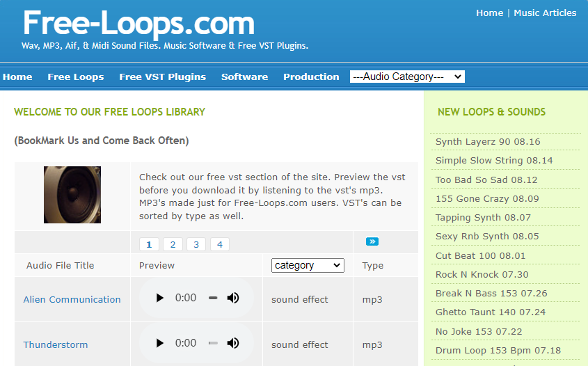Open Too Bad So Sad 08.12
The image size is (588, 366).
pyautogui.click(x=486, y=180)
